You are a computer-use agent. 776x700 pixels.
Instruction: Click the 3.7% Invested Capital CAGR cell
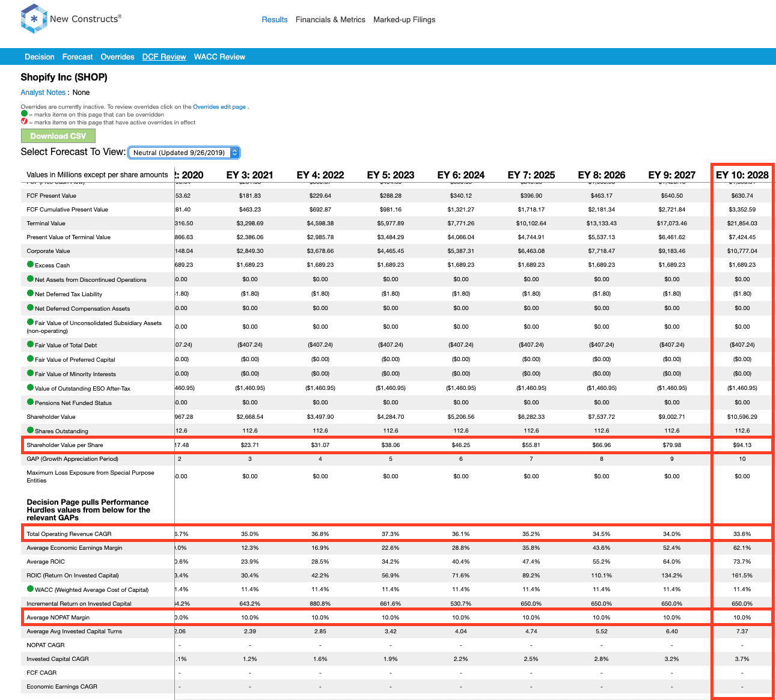[742, 659]
